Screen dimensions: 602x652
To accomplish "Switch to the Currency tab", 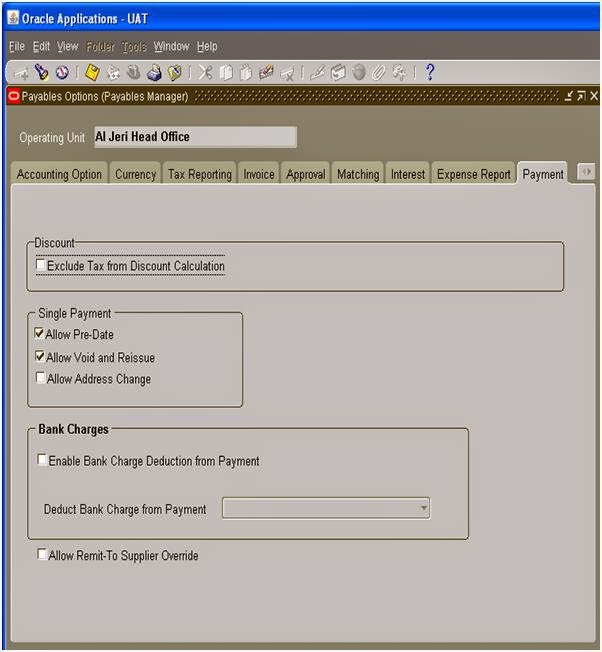I will click(136, 174).
